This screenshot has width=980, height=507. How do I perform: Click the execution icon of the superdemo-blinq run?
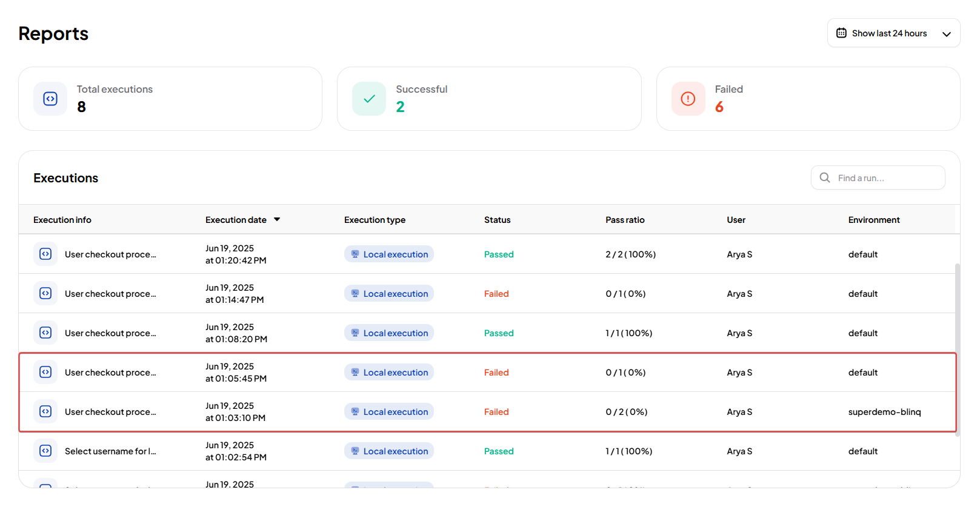click(45, 411)
